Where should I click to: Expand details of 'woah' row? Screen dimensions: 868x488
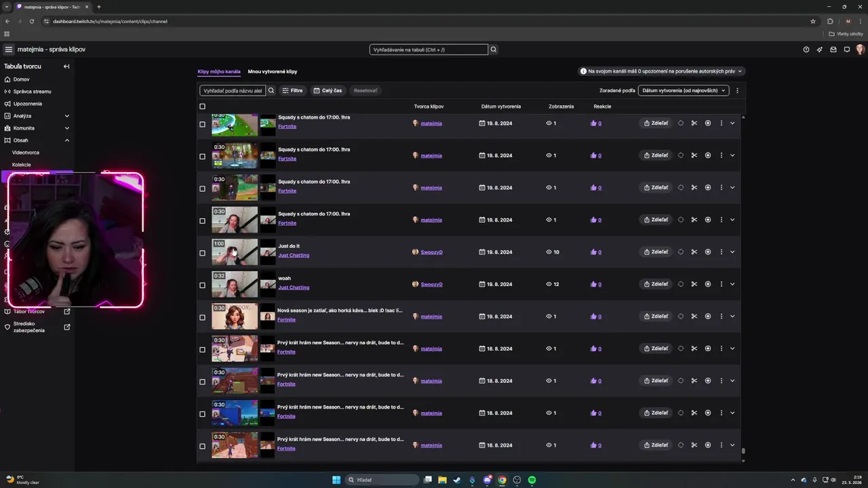click(732, 284)
